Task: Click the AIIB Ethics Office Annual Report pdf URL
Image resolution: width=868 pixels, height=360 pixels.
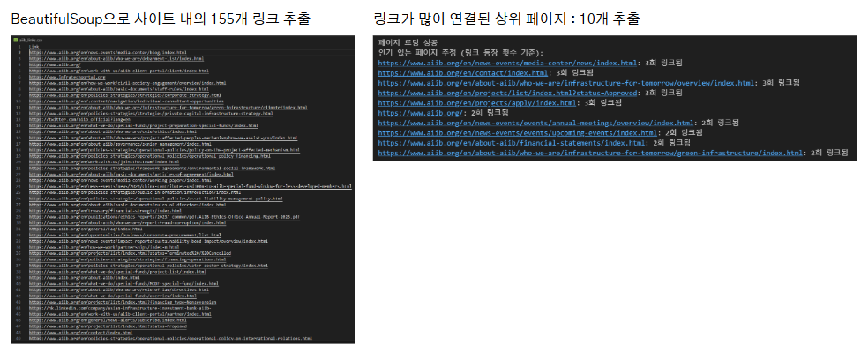Action: pos(164,217)
